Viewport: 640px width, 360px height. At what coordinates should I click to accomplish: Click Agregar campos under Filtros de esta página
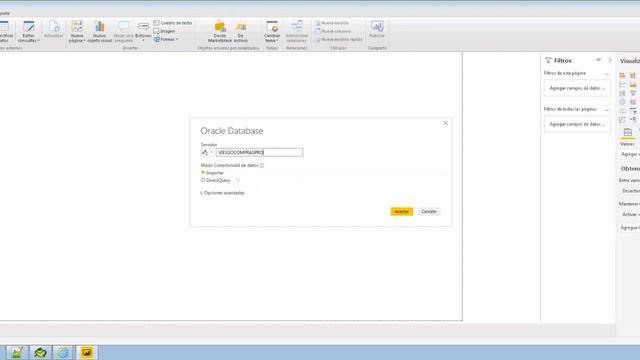[x=577, y=88]
